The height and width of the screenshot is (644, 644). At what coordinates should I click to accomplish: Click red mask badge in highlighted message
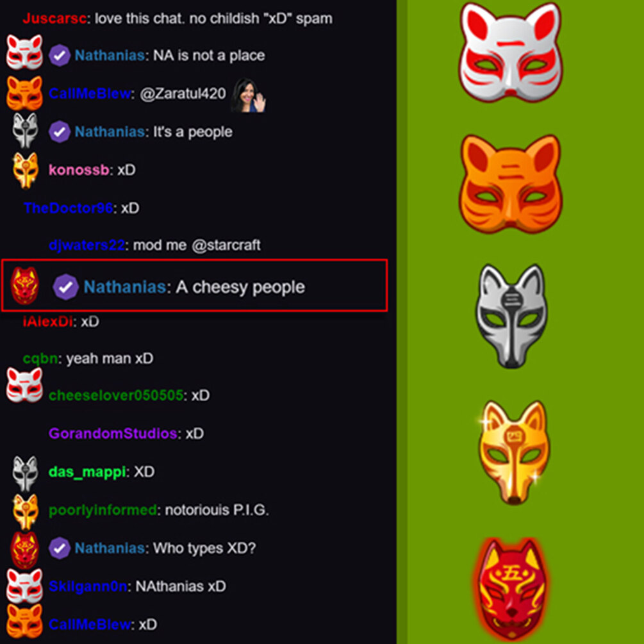[x=24, y=285]
